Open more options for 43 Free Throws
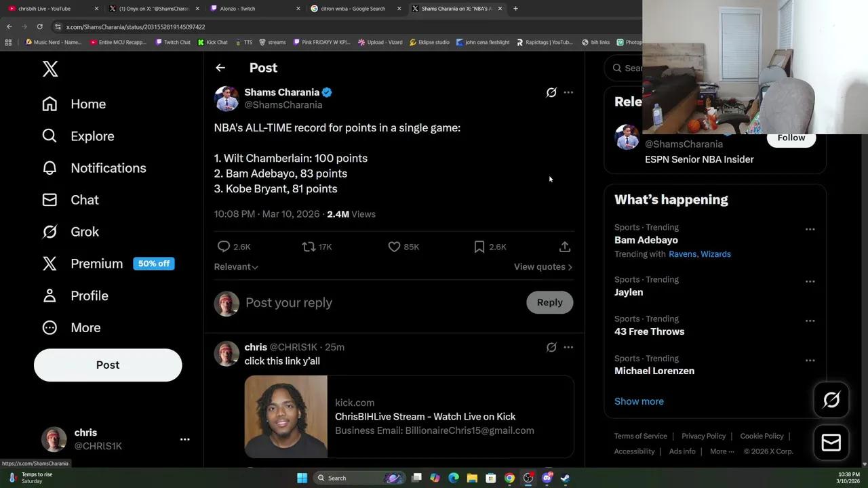868x488 pixels. (x=810, y=321)
